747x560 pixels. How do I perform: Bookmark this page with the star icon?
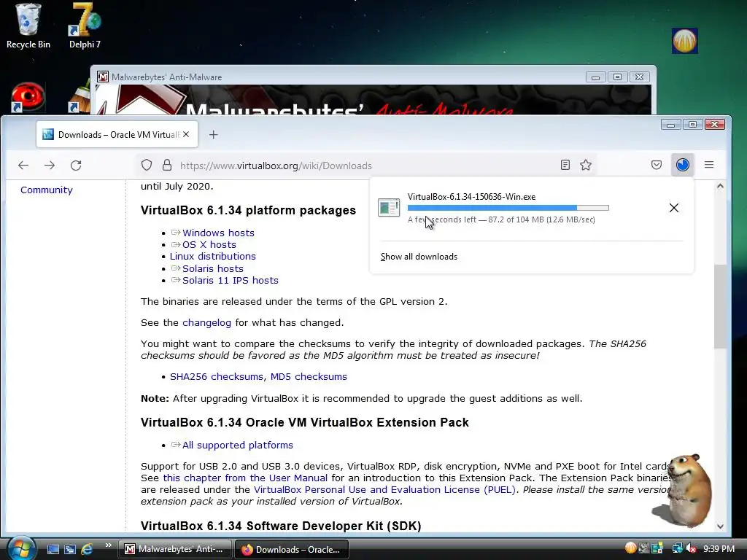tap(586, 166)
